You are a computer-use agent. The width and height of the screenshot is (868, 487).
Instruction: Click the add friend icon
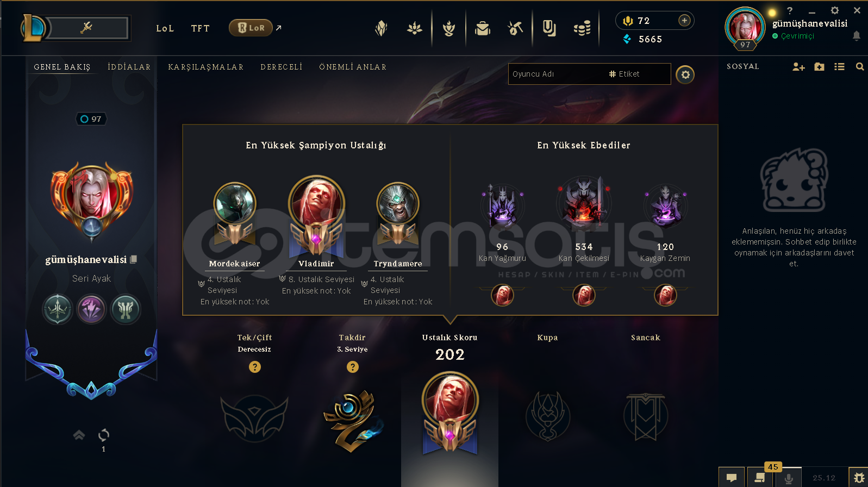[798, 67]
